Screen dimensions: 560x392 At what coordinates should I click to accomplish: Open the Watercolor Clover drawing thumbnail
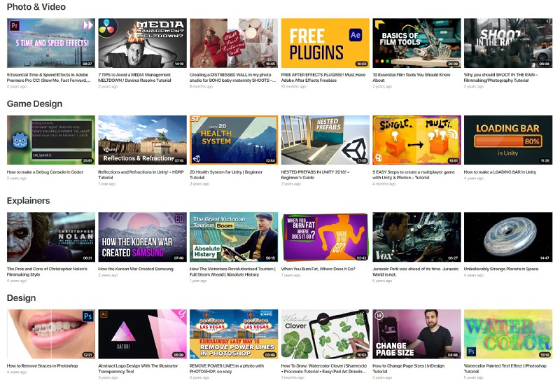pos(324,334)
